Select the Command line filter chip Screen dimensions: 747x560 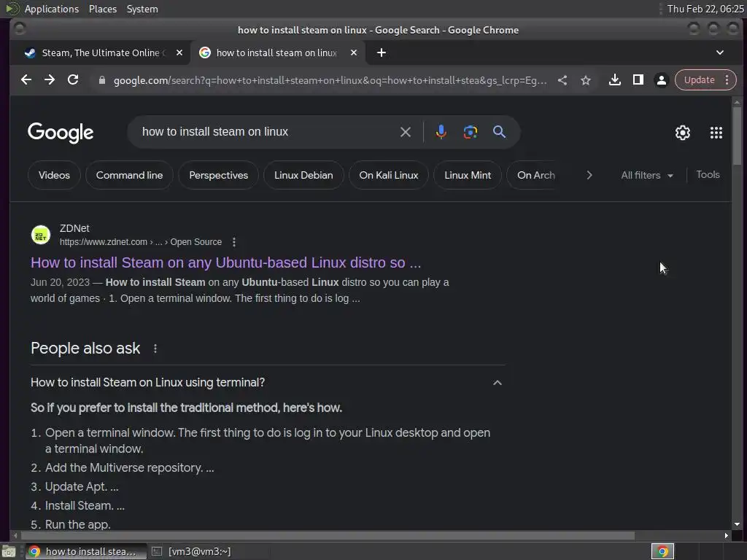pos(129,175)
